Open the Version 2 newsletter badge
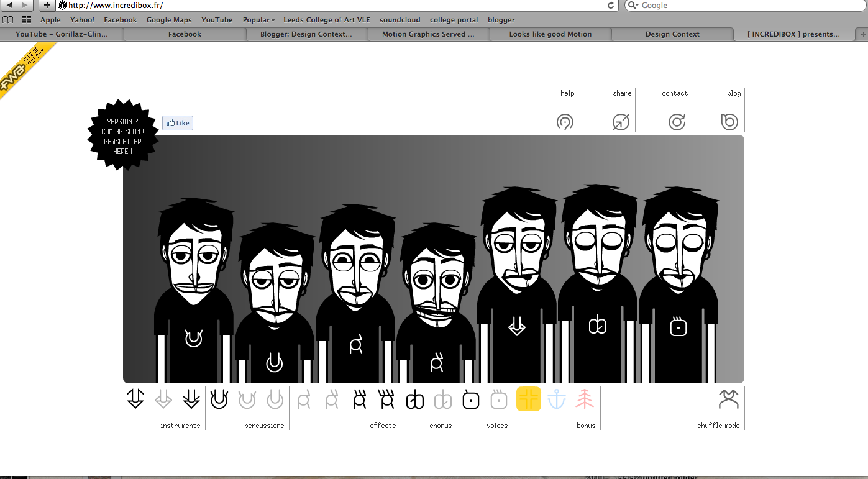Screen dimensions: 868x479 [123, 136]
